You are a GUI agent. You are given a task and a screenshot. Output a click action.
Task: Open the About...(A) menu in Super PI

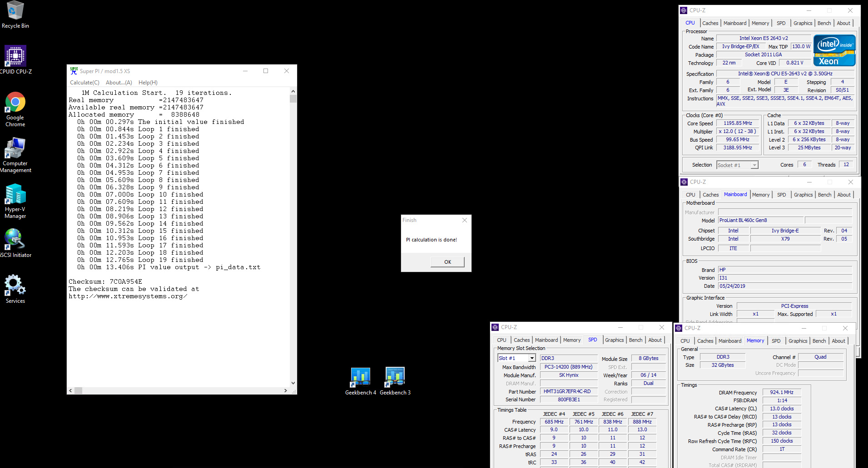coord(119,83)
